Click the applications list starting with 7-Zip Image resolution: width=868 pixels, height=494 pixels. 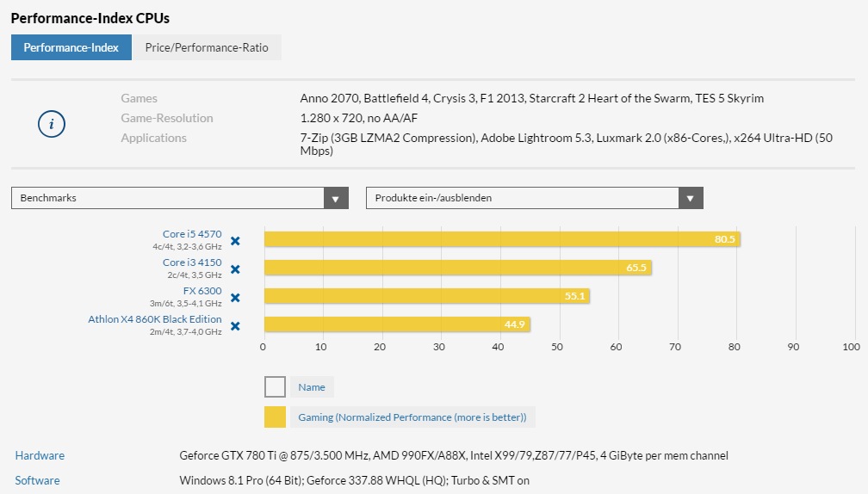point(567,144)
